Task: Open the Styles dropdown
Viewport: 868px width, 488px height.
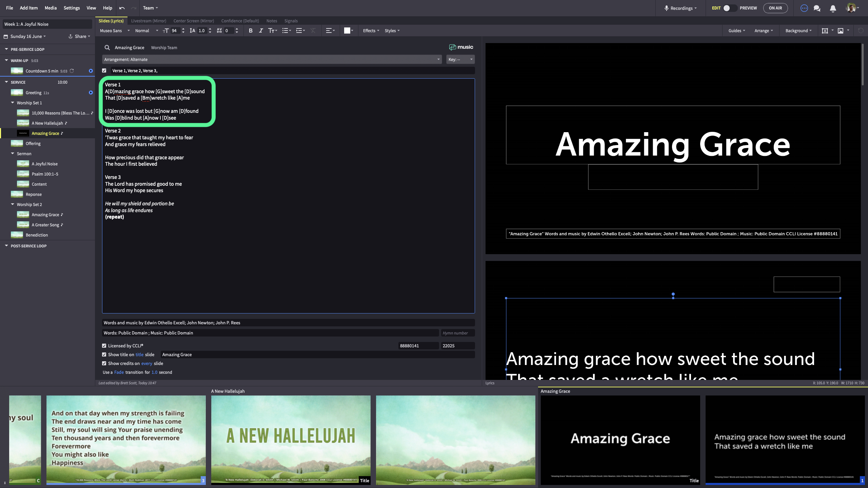Action: click(392, 31)
